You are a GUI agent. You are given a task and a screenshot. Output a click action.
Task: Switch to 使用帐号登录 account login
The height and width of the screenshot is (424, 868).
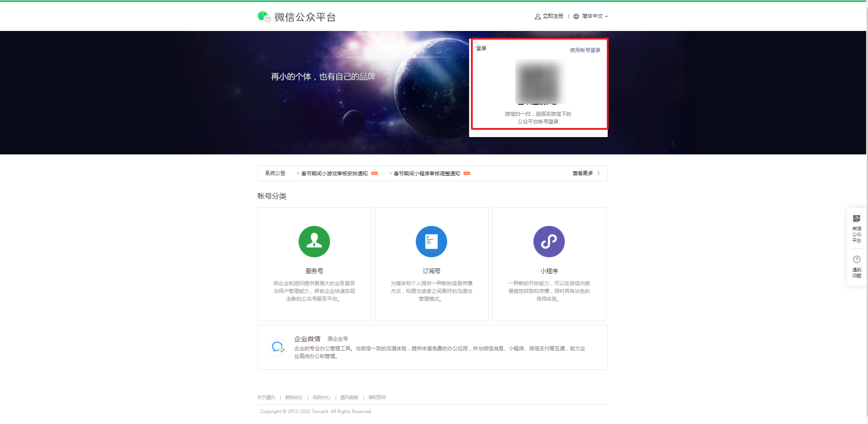(585, 50)
